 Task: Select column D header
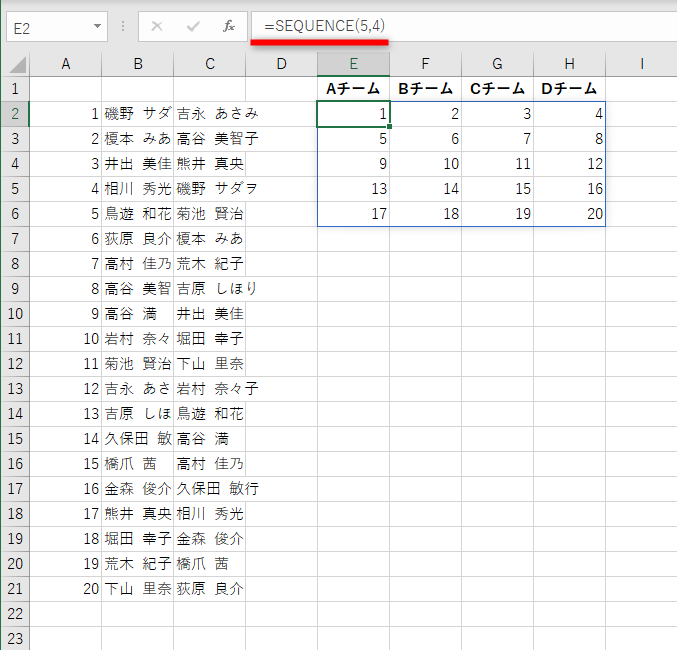[282, 64]
